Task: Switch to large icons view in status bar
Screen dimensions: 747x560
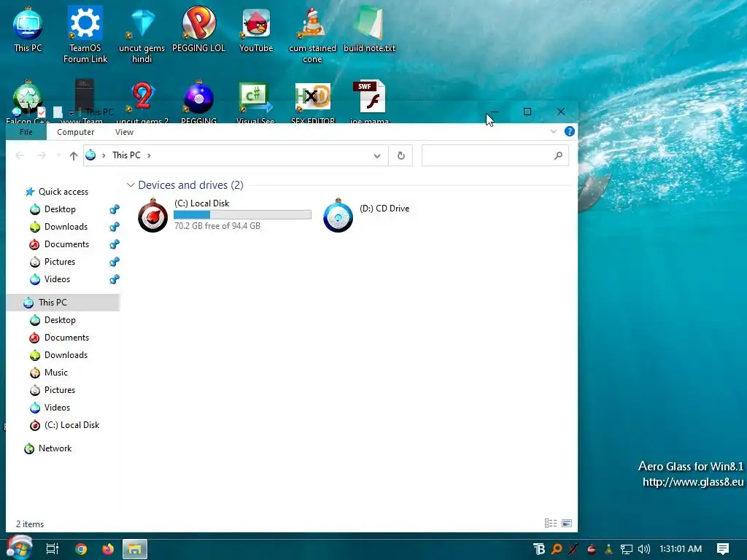Action: point(566,524)
